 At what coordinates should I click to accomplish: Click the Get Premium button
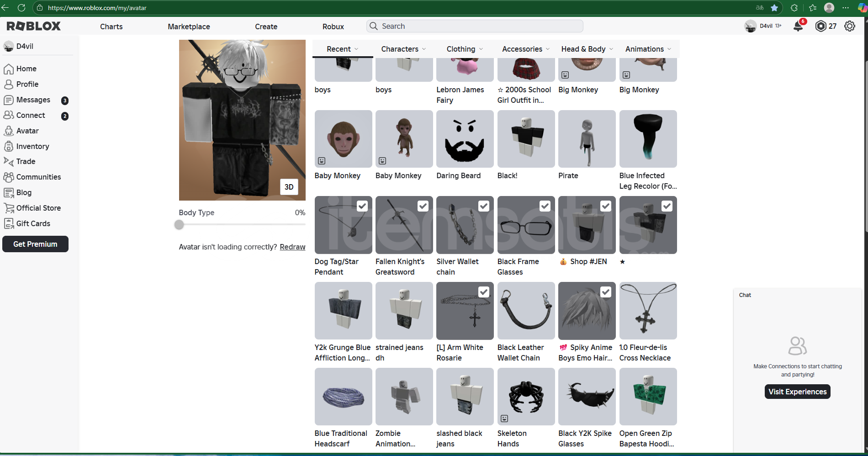coord(35,244)
